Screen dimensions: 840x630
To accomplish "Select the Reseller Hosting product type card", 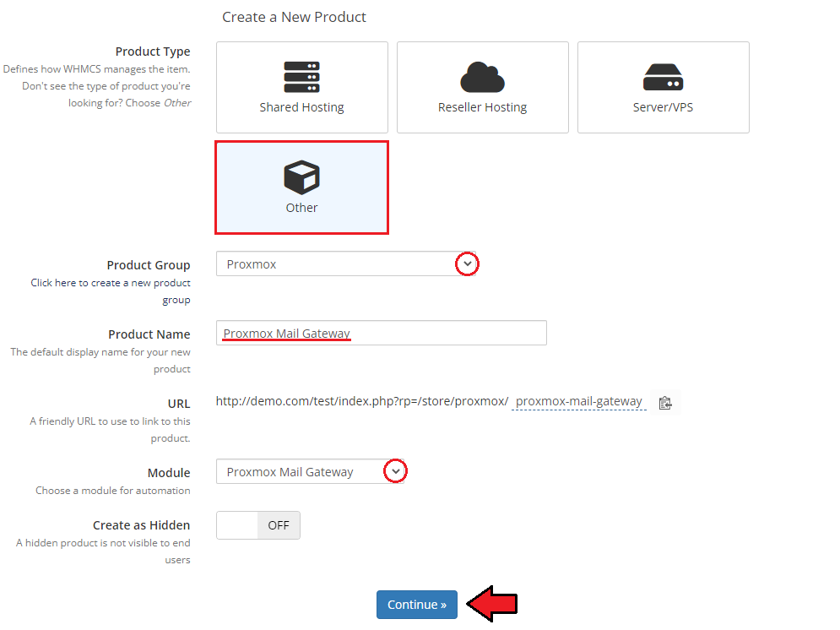I will [x=482, y=87].
